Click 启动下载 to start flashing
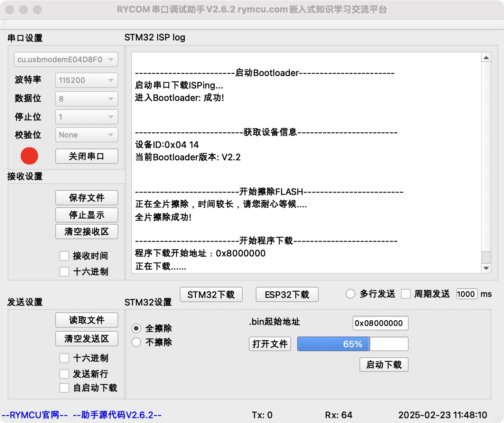 pyautogui.click(x=384, y=364)
